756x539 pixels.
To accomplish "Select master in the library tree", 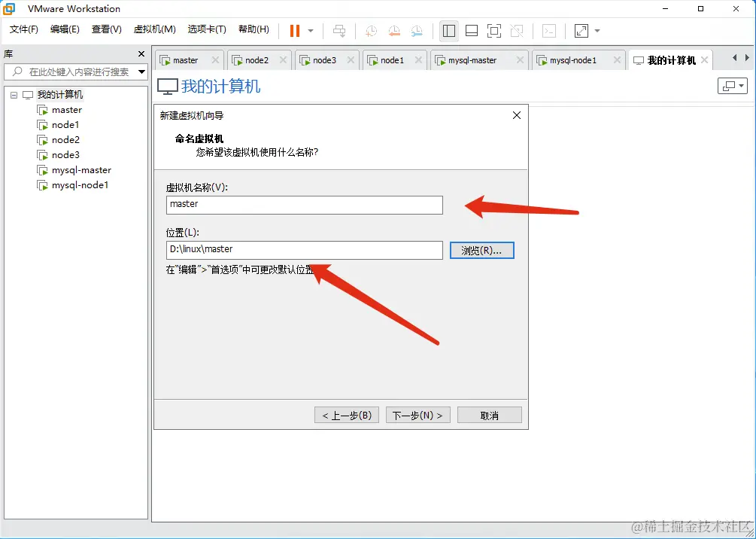I will (67, 110).
